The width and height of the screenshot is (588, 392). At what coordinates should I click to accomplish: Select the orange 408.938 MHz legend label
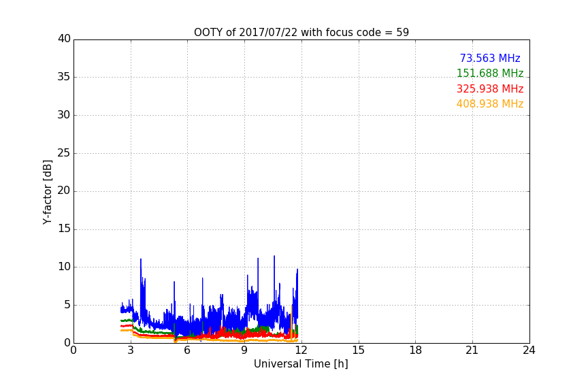tap(490, 104)
